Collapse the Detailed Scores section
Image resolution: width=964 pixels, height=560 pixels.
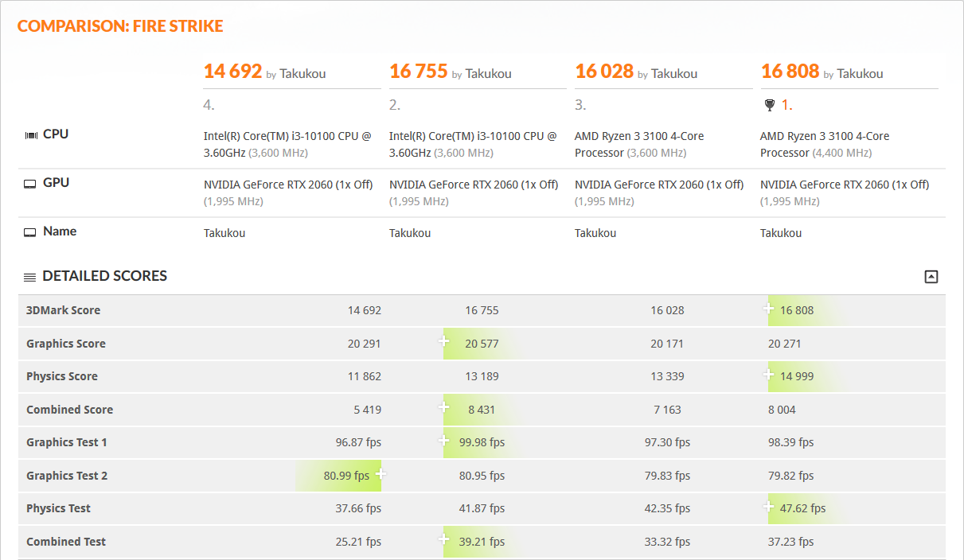pyautogui.click(x=931, y=277)
